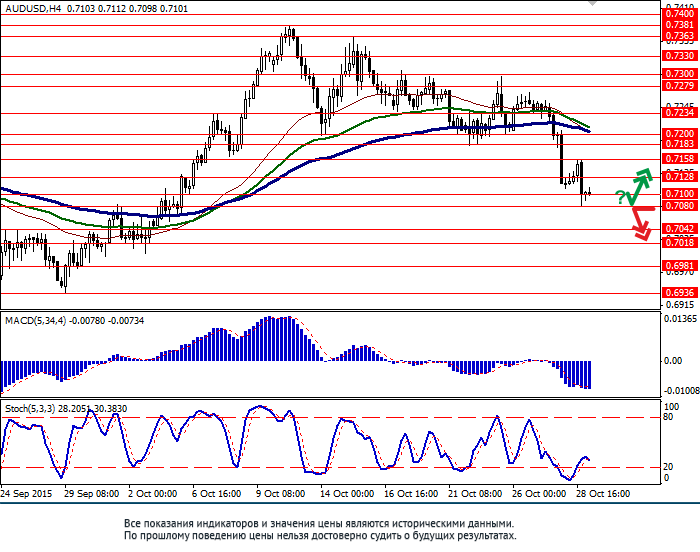Select the 0.7018 price level label

pos(679,243)
